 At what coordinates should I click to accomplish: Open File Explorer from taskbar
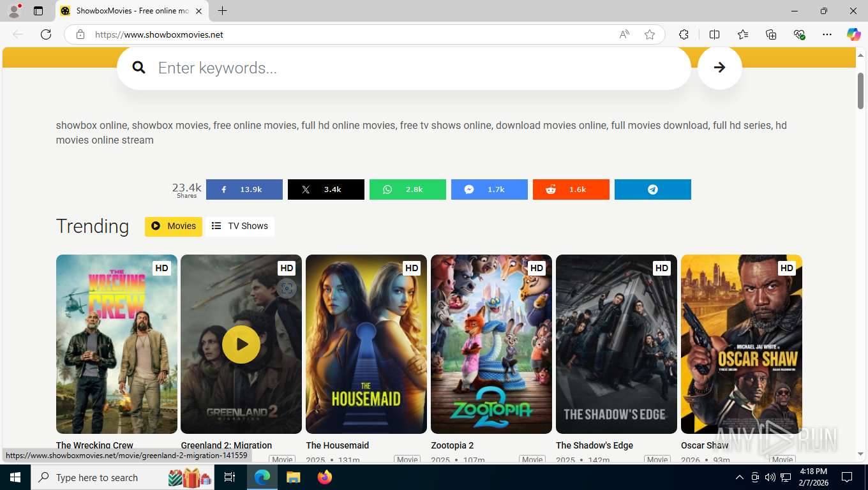293,477
